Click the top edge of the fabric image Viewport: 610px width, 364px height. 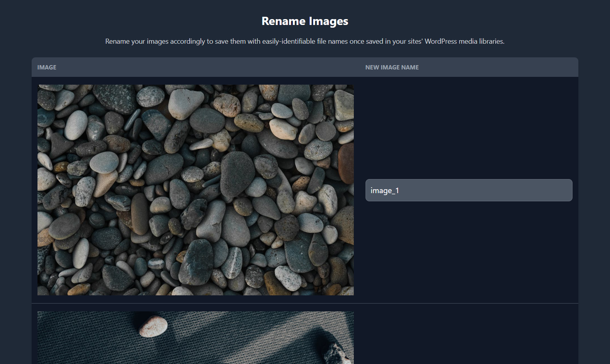195,312
